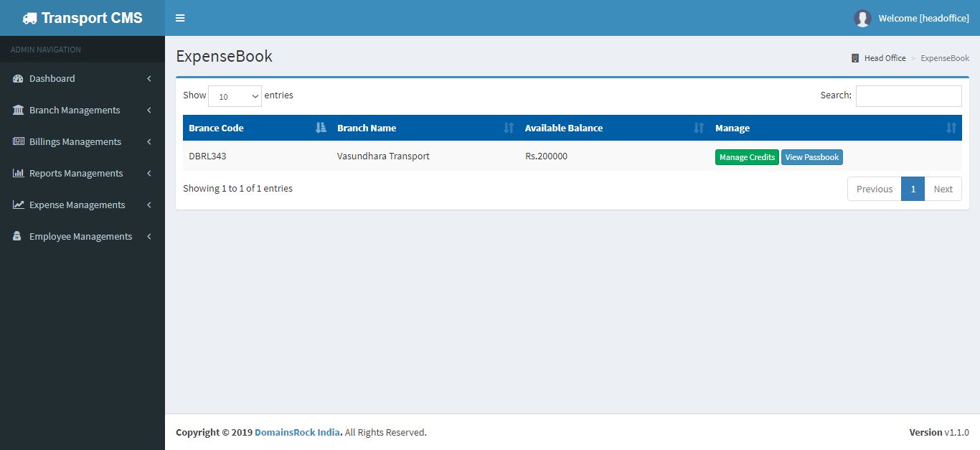
Task: Click the ExpenseBook page heading
Action: point(224,56)
